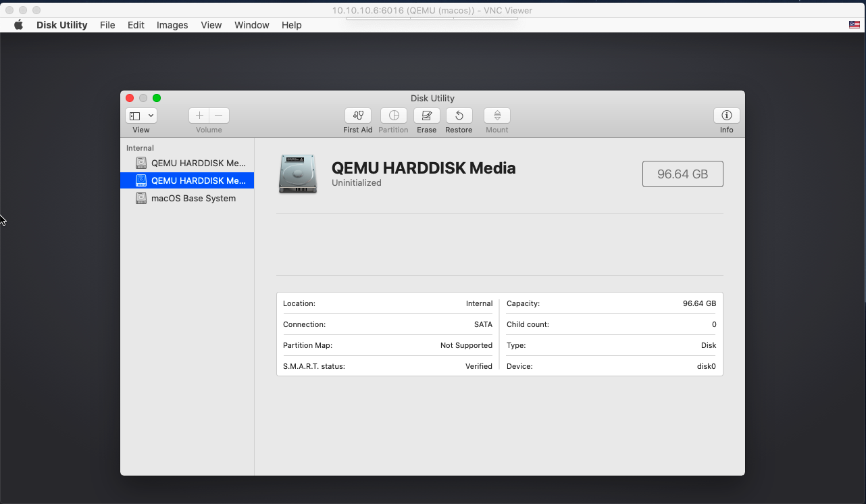Image resolution: width=866 pixels, height=504 pixels.
Task: Open the View menu in menu bar
Action: point(211,25)
